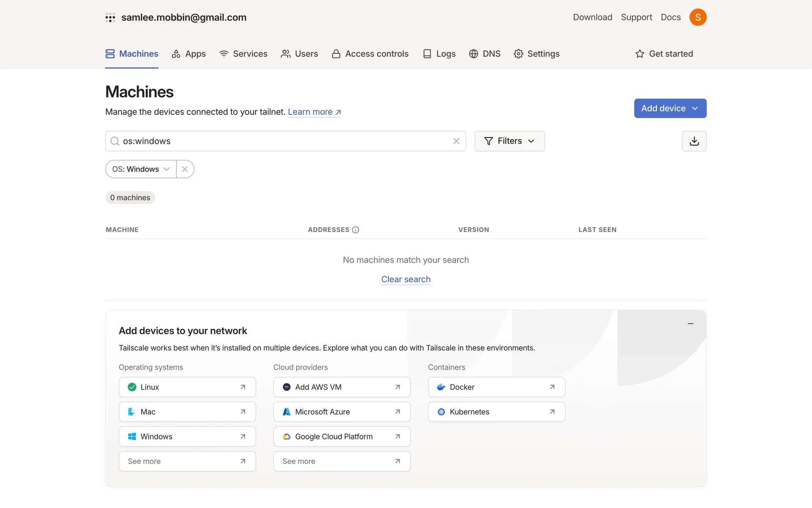
Task: Open the Settings tab
Action: pyautogui.click(x=536, y=54)
